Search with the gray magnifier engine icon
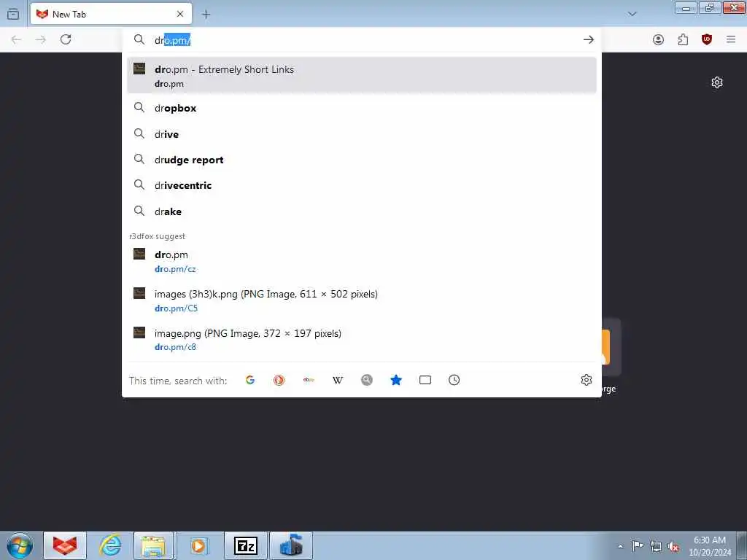The width and height of the screenshot is (747, 560). click(367, 380)
